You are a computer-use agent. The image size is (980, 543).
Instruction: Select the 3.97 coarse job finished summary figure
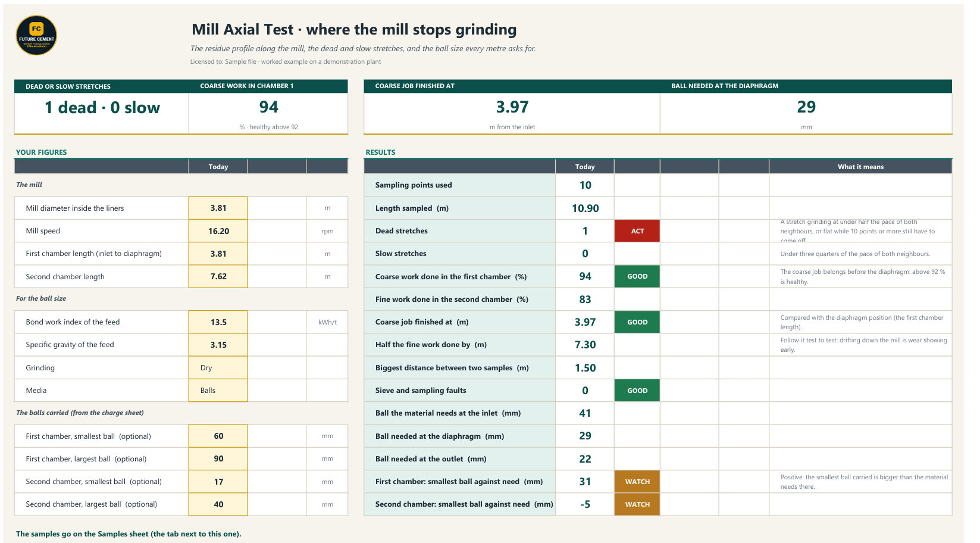pos(512,107)
